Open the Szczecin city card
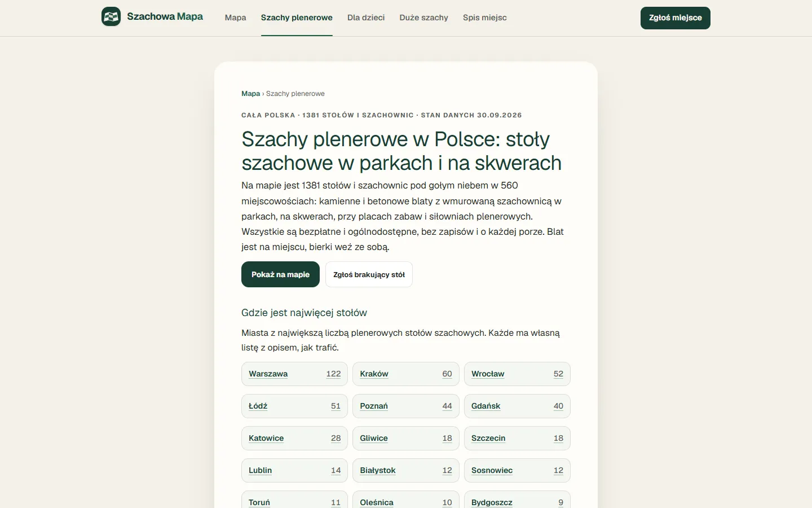Image resolution: width=812 pixels, height=508 pixels. 517,438
